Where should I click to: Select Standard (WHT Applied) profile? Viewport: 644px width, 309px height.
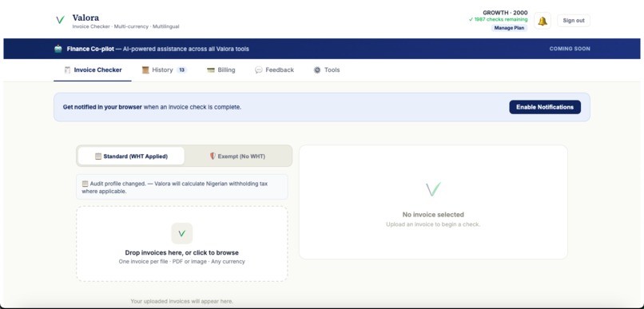(131, 156)
